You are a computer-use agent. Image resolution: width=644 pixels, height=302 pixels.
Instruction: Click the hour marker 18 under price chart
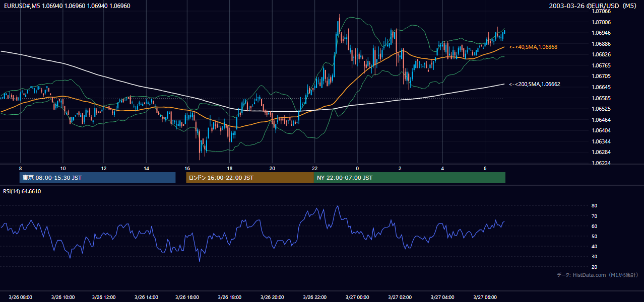tap(229, 168)
